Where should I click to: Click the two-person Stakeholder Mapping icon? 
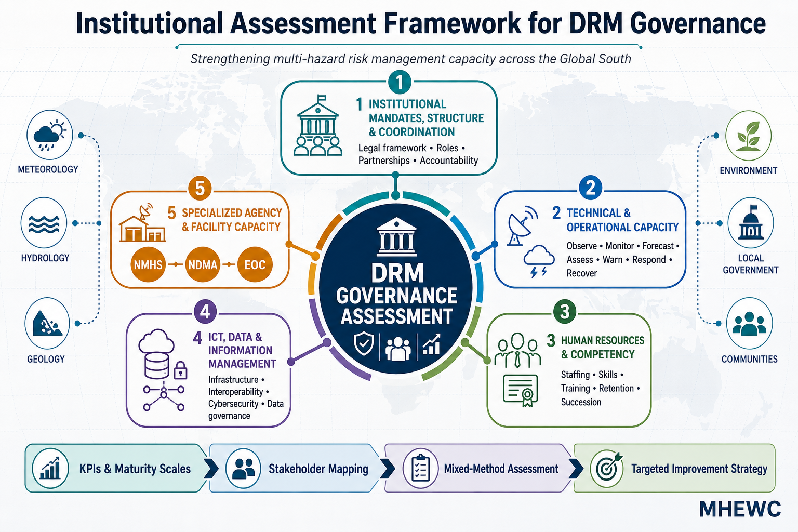pyautogui.click(x=243, y=468)
